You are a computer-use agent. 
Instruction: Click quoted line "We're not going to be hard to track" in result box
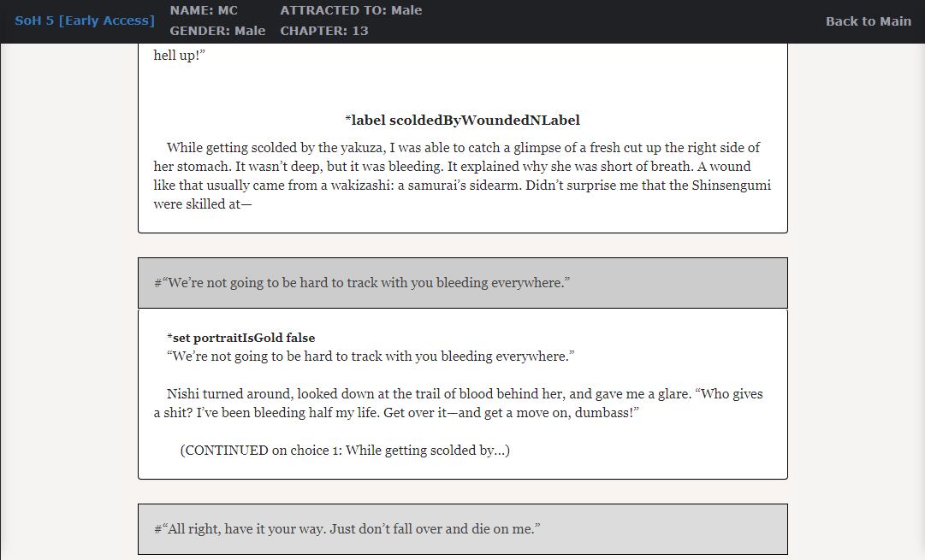tap(371, 357)
